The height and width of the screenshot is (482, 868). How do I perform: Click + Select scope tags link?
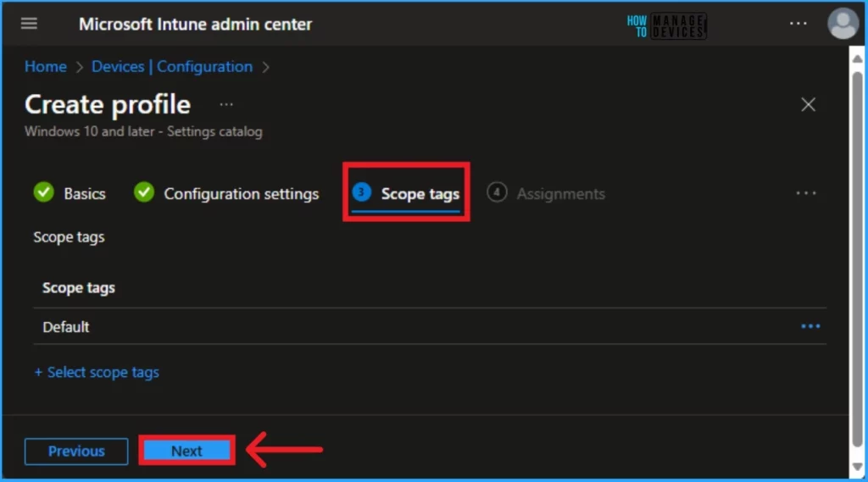[97, 372]
